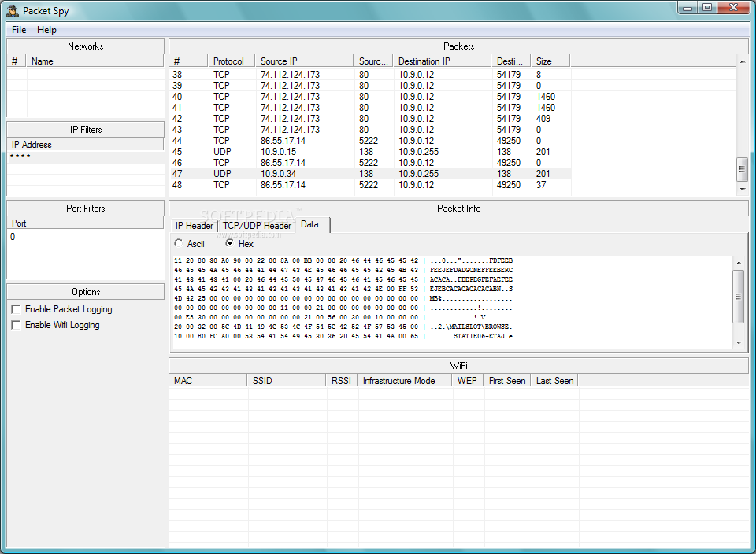This screenshot has height=554, width=756.
Task: Sort packets by Destination IP column header
Action: (x=442, y=61)
